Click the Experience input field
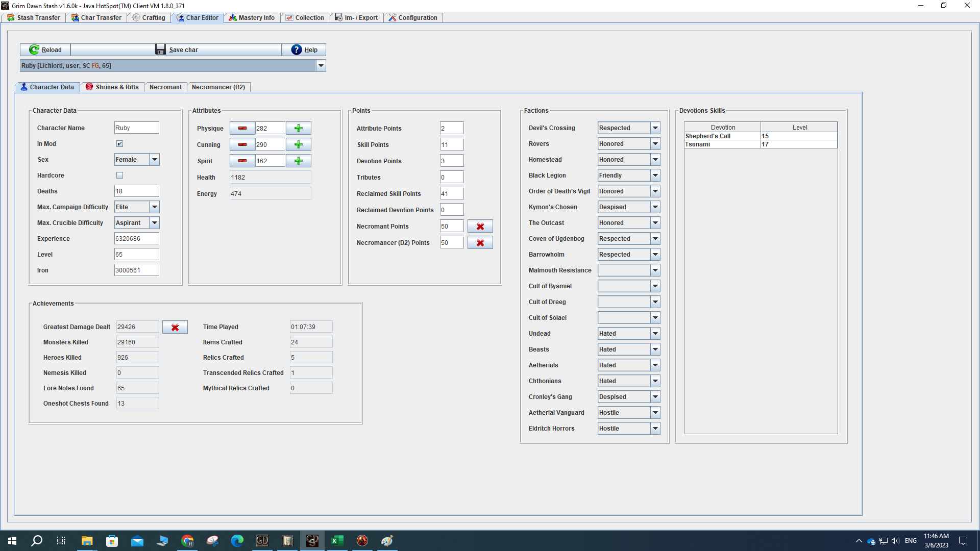Image resolution: width=980 pixels, height=551 pixels. pos(137,239)
